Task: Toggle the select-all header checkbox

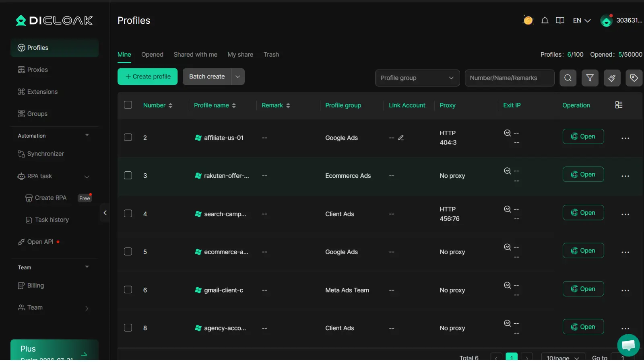Action: [x=128, y=105]
